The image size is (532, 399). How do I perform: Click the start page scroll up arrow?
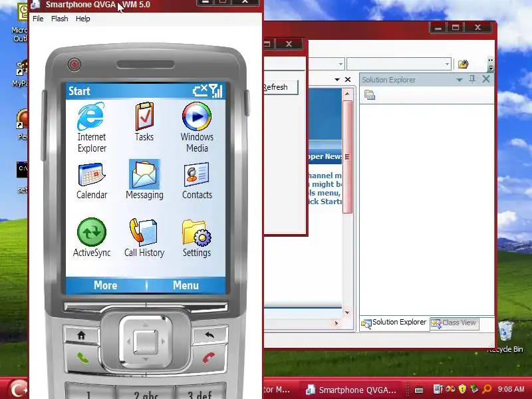(x=347, y=94)
